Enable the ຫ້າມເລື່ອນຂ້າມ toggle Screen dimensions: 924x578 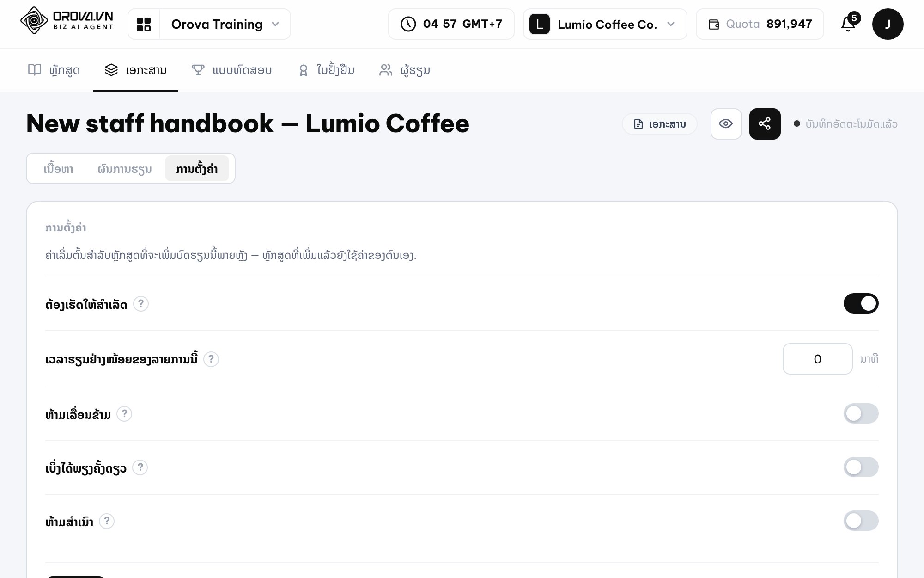tap(861, 413)
